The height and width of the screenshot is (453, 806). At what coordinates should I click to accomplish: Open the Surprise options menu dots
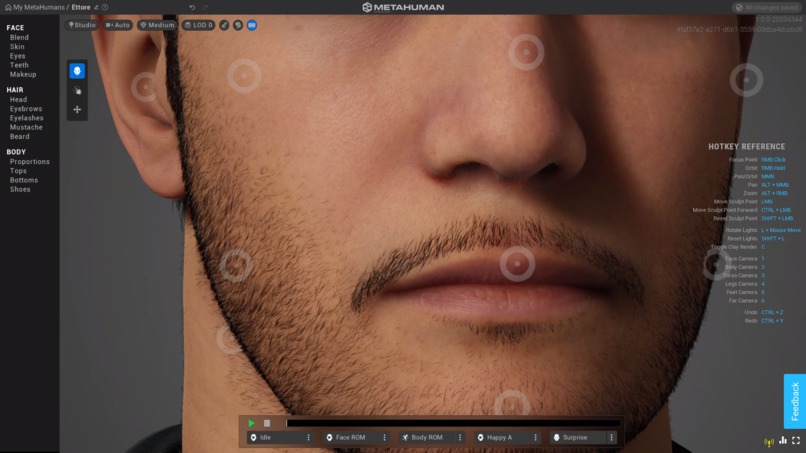pyautogui.click(x=612, y=438)
